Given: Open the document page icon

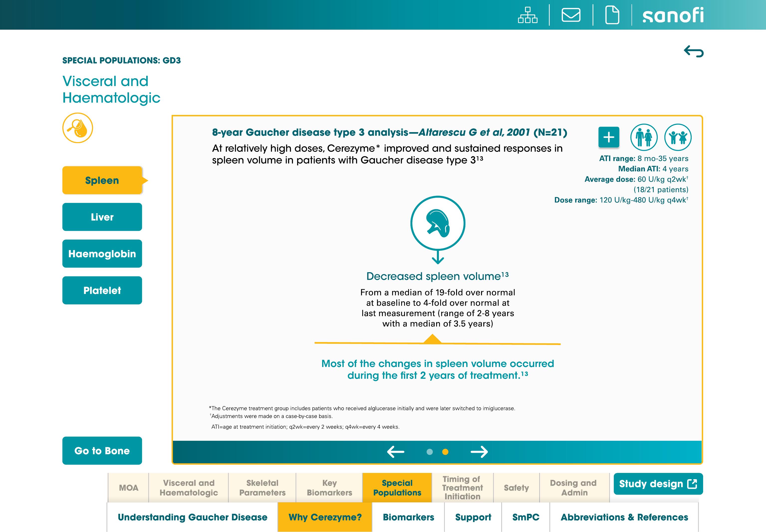Looking at the screenshot, I should pos(612,15).
